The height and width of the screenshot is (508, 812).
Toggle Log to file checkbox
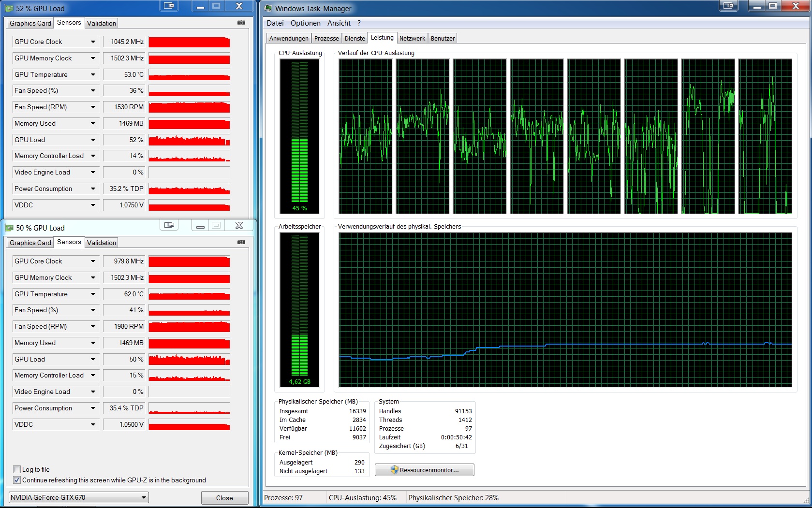tap(17, 469)
